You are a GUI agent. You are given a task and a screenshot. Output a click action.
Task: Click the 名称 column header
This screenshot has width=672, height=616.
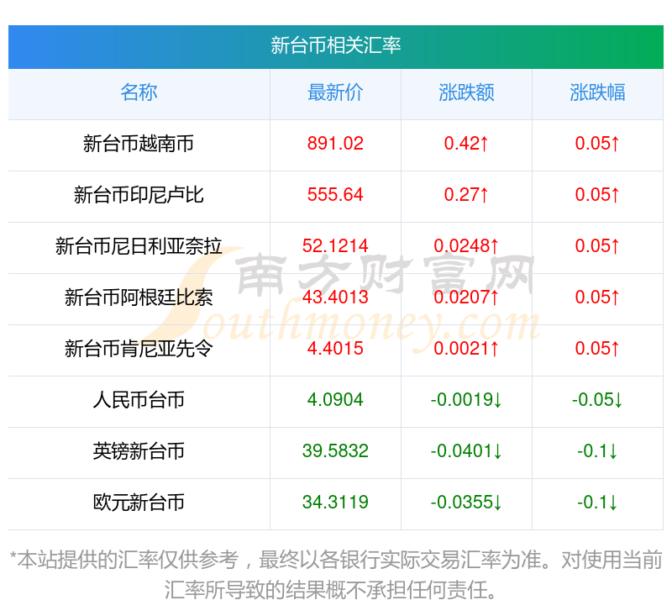tap(139, 92)
